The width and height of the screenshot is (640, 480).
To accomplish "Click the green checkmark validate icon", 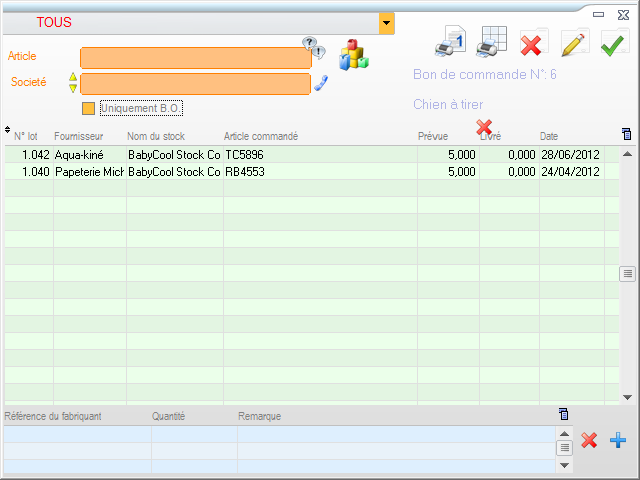I will click(x=614, y=43).
